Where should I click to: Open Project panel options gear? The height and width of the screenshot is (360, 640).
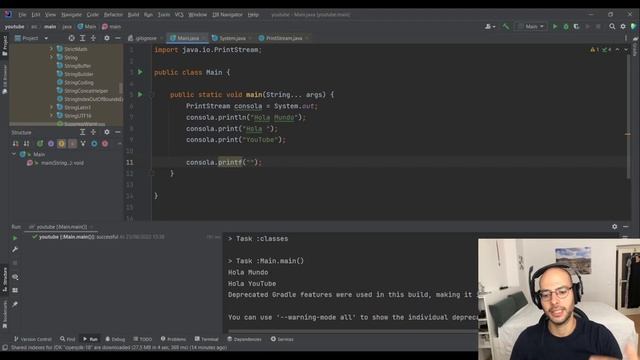(107, 38)
